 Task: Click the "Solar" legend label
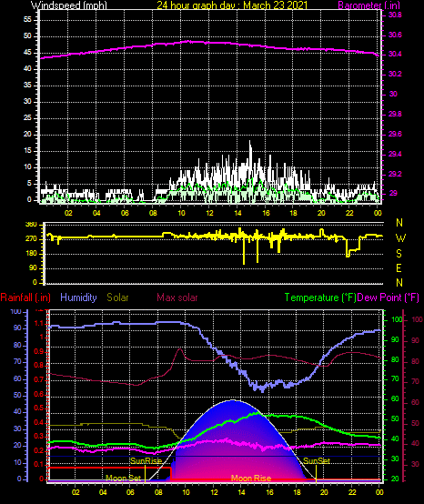click(117, 297)
